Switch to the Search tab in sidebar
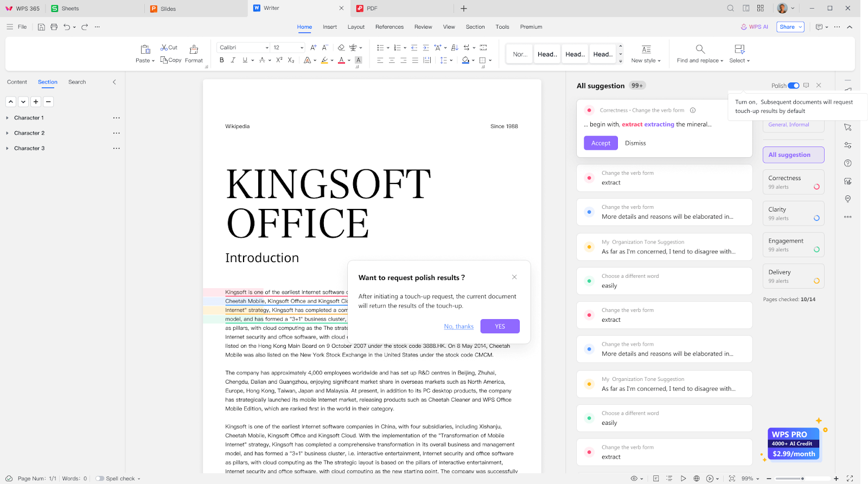The height and width of the screenshot is (484, 868). [77, 82]
